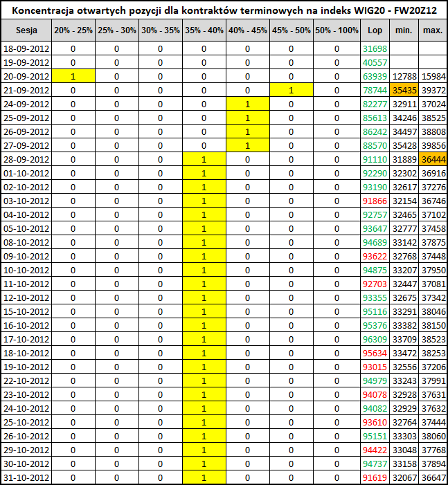Select the 50% - 100% column header

point(337,30)
